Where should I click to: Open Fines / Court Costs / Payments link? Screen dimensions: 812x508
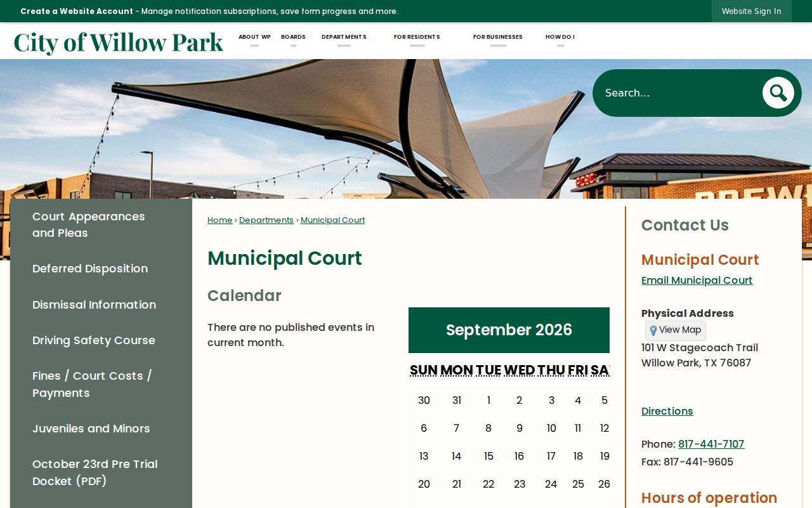(92, 384)
